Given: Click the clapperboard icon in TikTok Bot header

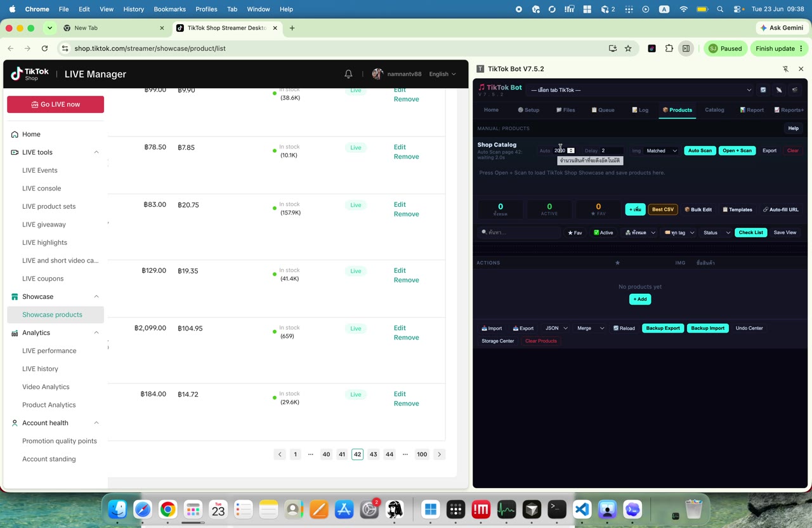Looking at the screenshot, I should coord(795,90).
